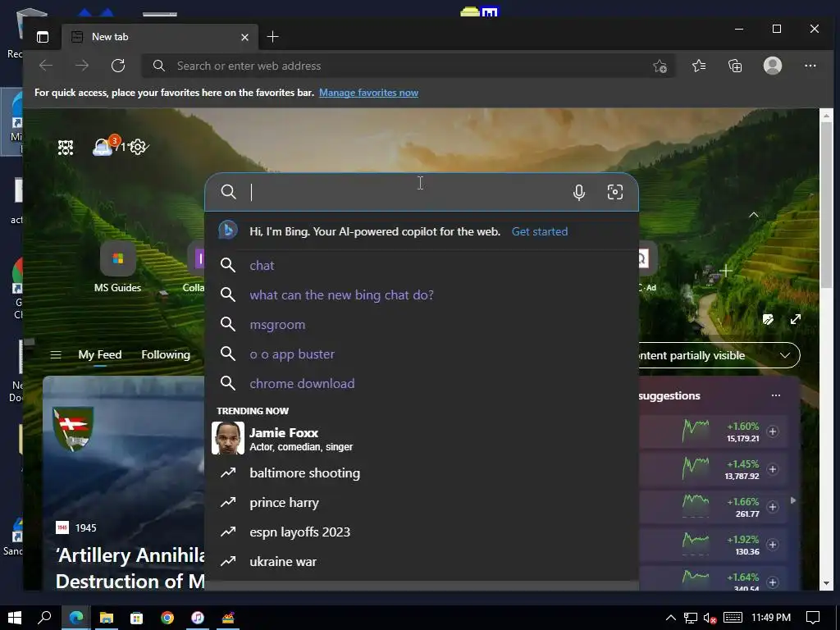This screenshot has height=630, width=840.
Task: Open the app launcher grid icon
Action: pos(66,148)
